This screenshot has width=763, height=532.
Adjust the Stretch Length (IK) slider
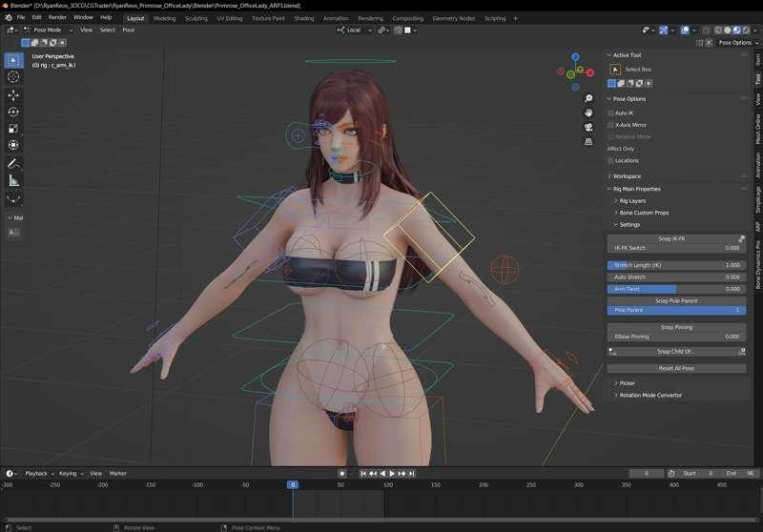point(676,265)
